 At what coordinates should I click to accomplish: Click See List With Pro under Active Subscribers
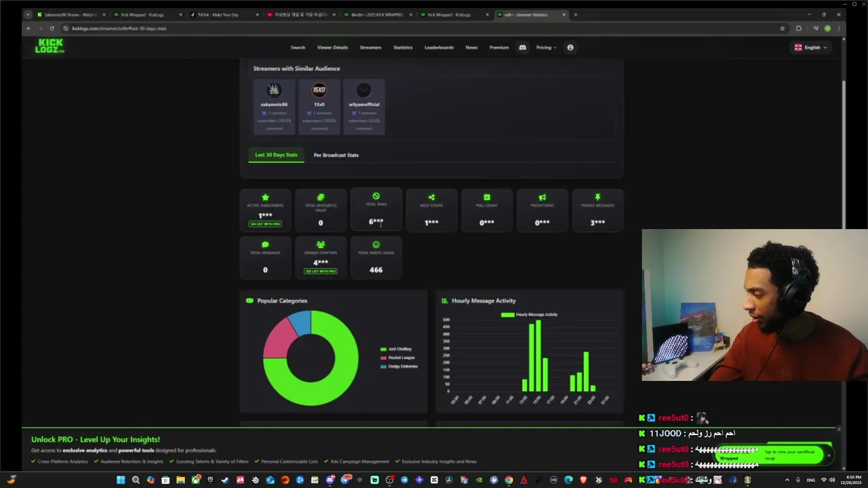point(265,224)
